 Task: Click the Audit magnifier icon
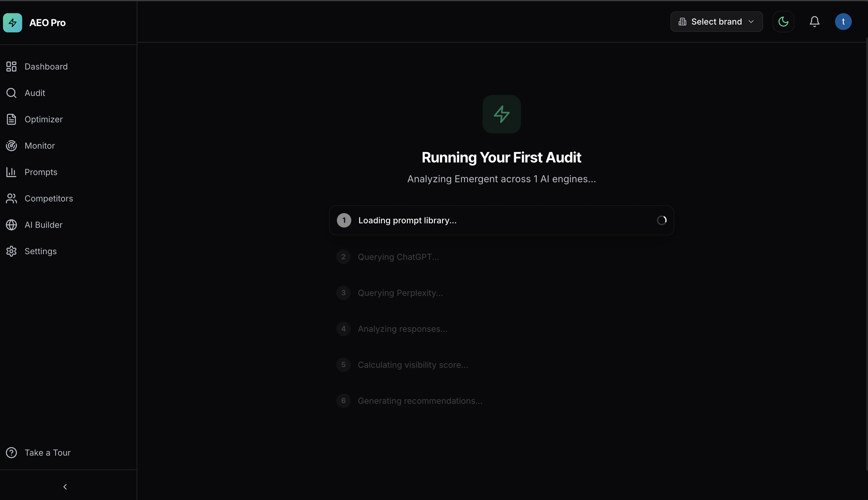(11, 93)
